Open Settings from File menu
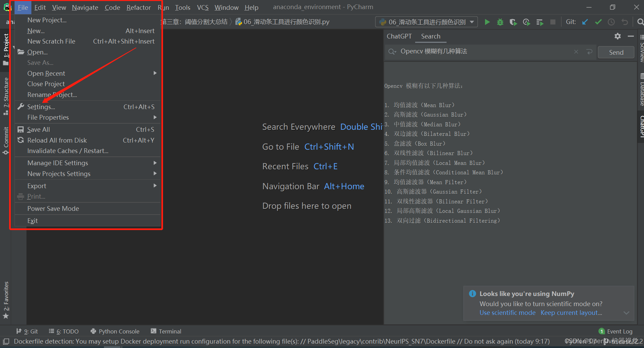This screenshot has height=348, width=644. coord(88,107)
